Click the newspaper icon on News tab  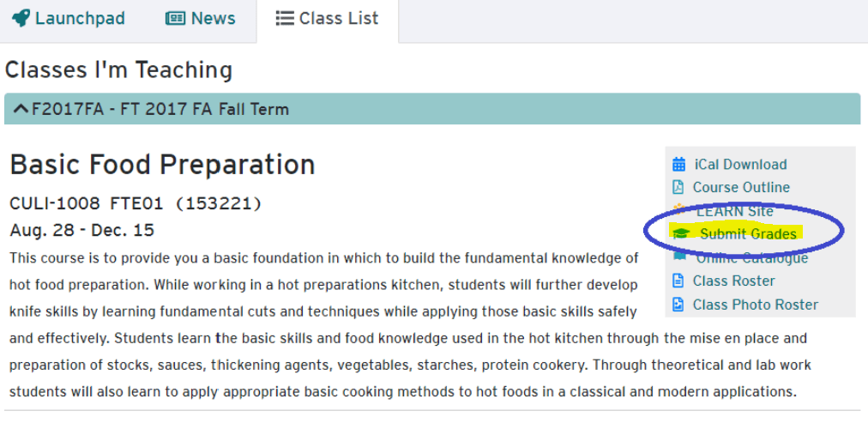tap(175, 18)
